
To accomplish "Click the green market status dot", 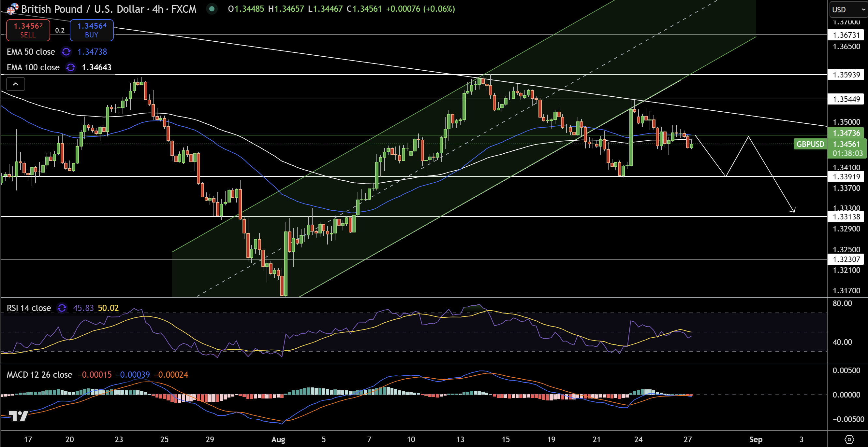I will [x=212, y=9].
